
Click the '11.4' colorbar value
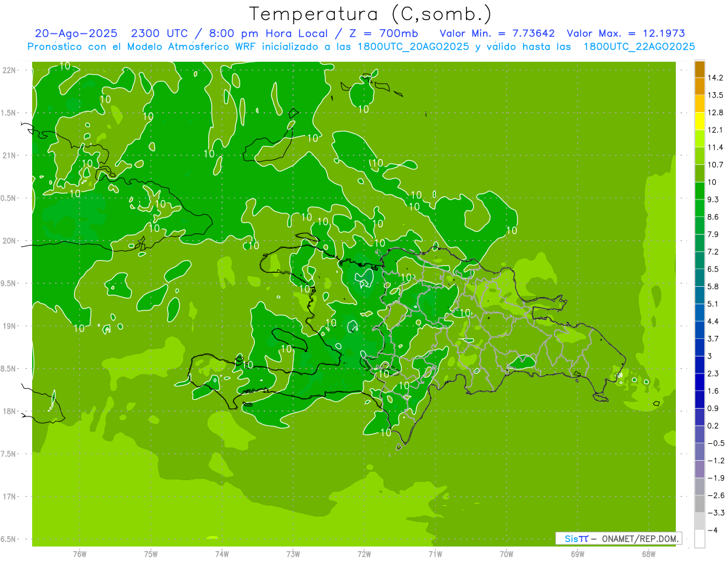pos(715,147)
